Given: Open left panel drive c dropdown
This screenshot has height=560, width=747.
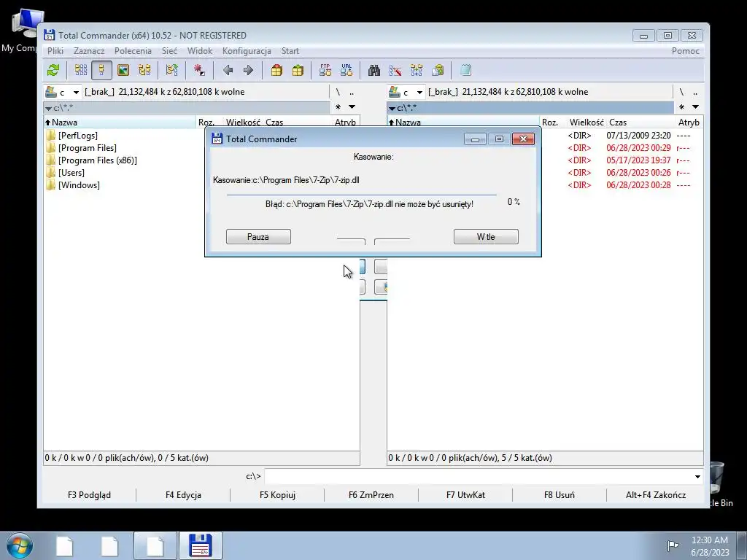Looking at the screenshot, I should point(76,93).
